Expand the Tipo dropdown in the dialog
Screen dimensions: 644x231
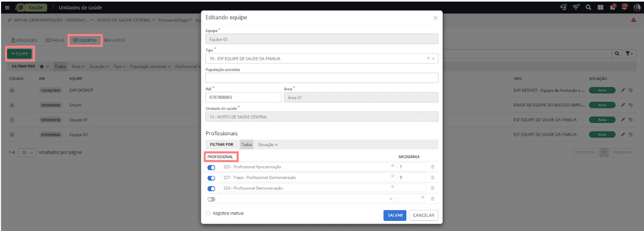pos(434,59)
